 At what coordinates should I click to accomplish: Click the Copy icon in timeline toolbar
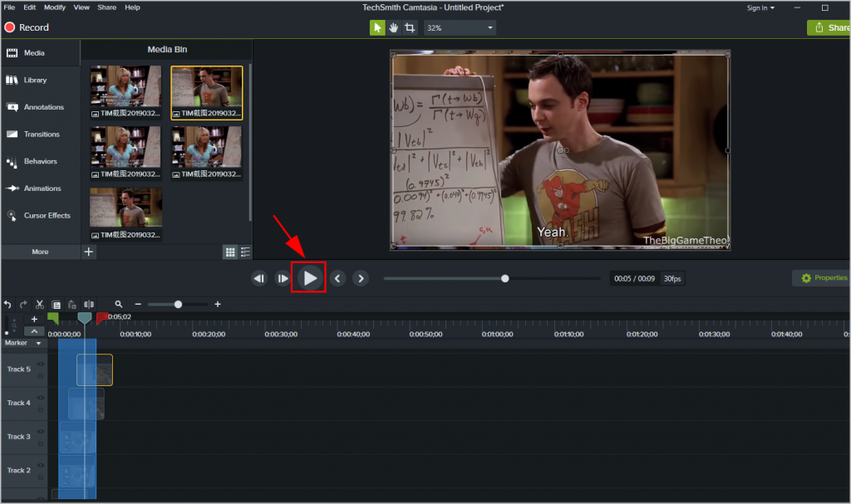click(x=56, y=305)
